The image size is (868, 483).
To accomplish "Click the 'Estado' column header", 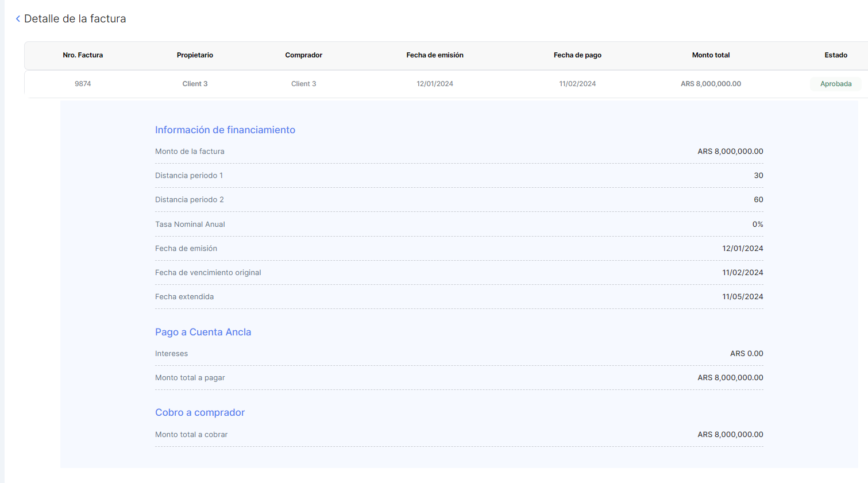I will click(836, 55).
